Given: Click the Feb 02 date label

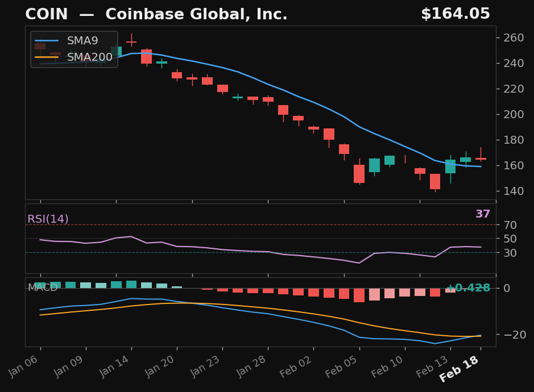Looking at the screenshot, I should [296, 366].
